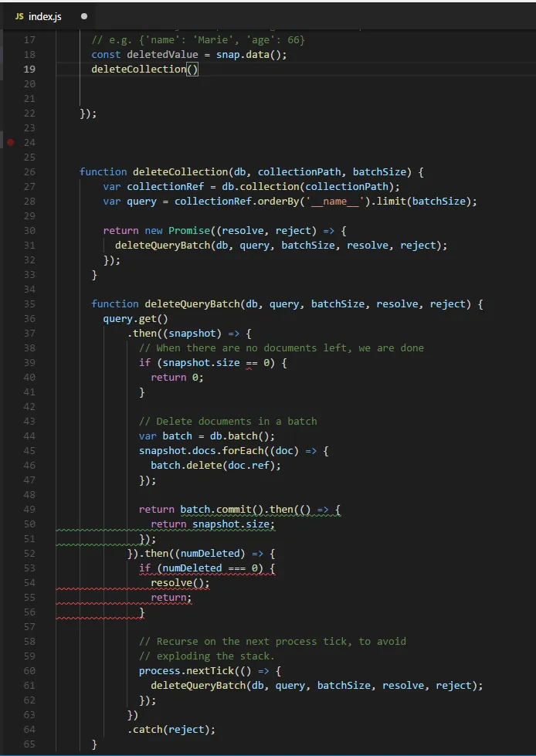Image resolution: width=536 pixels, height=756 pixels.
Task: Click line number 26 in the gutter
Action: pos(29,171)
